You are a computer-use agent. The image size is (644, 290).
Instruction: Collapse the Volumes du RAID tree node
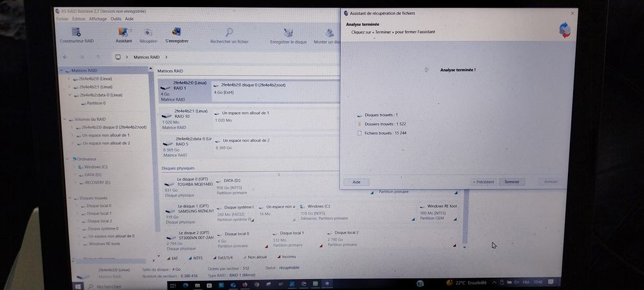pos(64,119)
